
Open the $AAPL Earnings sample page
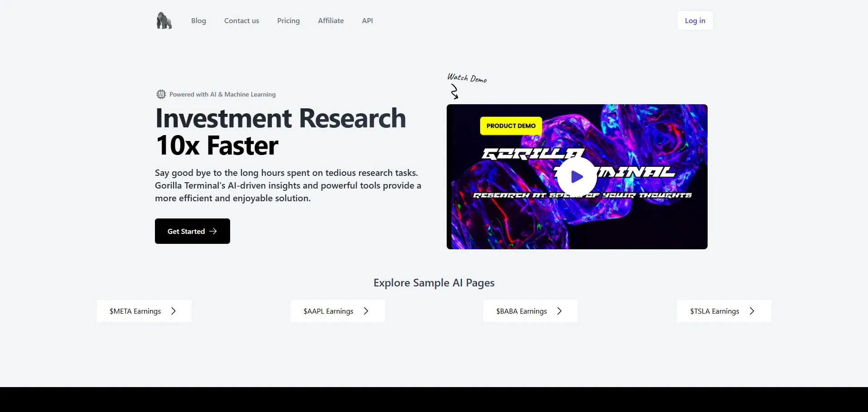[328, 311]
